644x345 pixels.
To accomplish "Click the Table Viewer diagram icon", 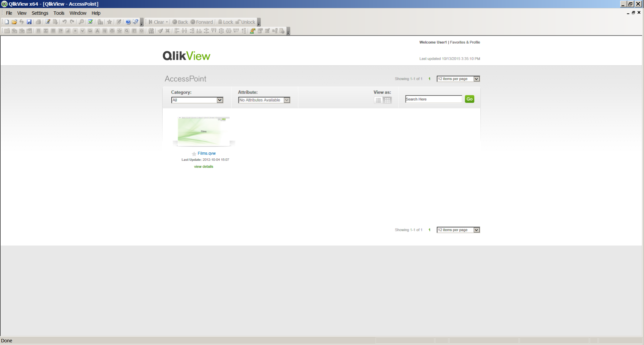I will click(275, 31).
